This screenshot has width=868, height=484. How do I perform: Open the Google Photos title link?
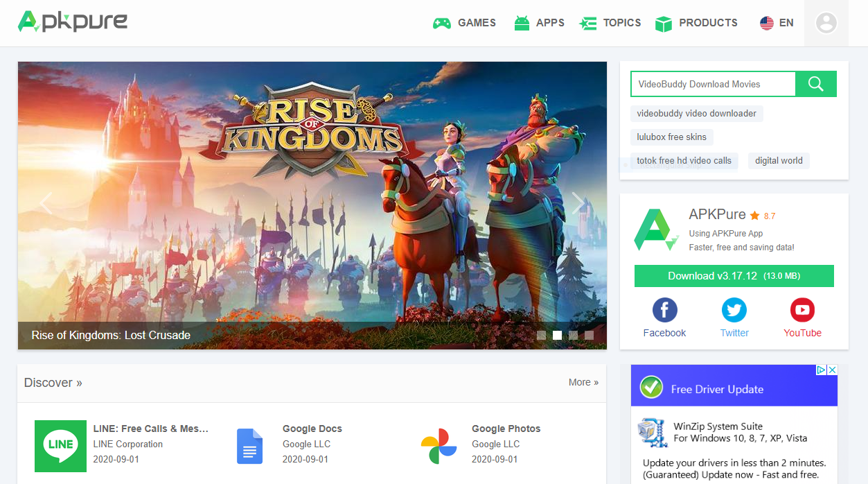coord(506,429)
